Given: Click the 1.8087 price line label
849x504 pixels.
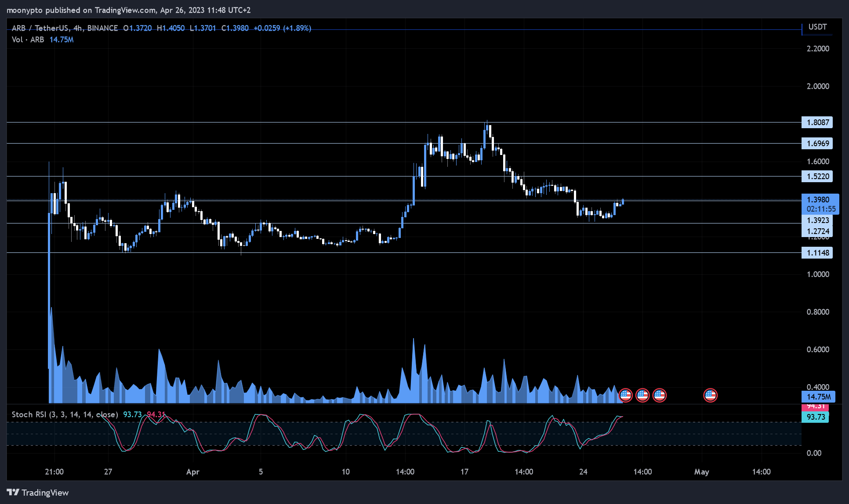Looking at the screenshot, I should click(x=817, y=122).
